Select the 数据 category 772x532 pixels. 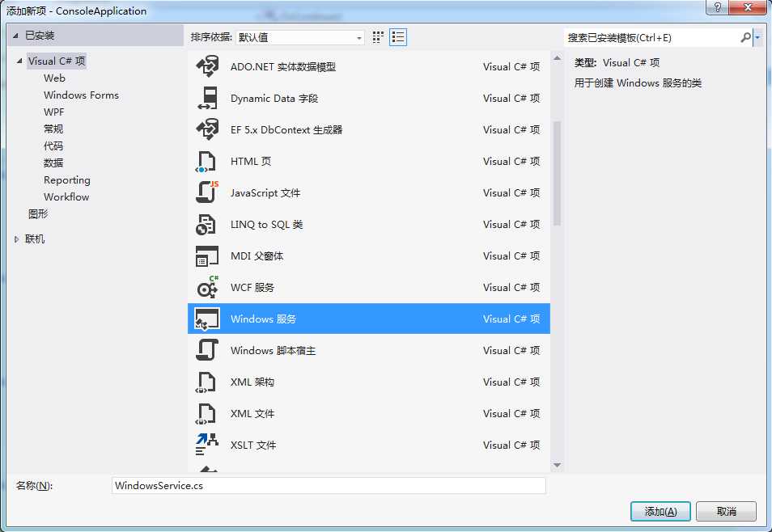coord(53,163)
